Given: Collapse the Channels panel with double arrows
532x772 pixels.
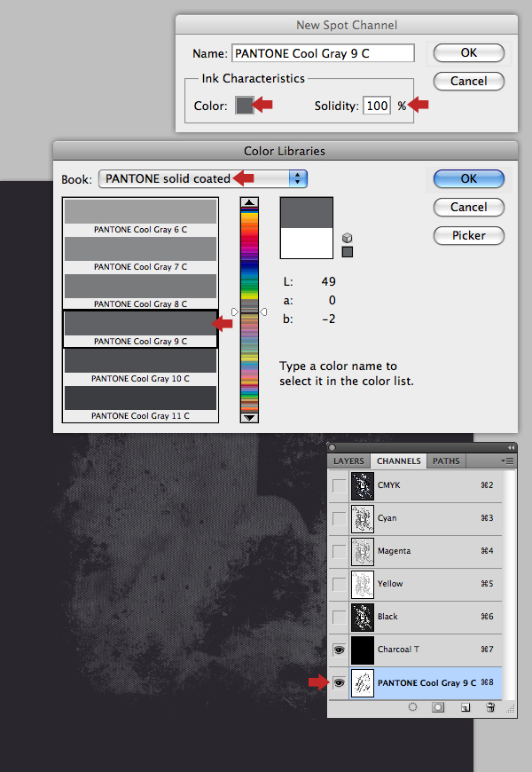Looking at the screenshot, I should pyautogui.click(x=511, y=447).
